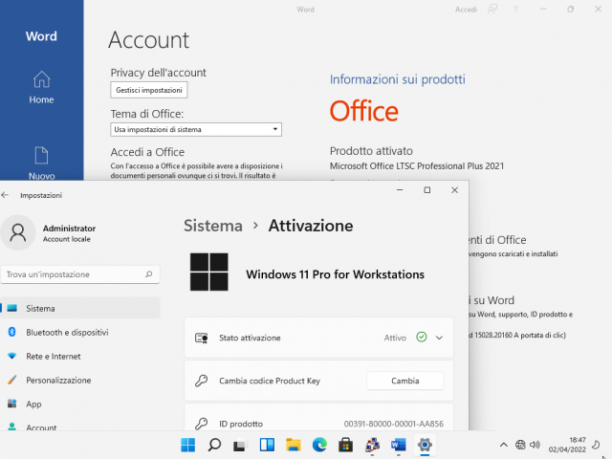Open Microsoft Store from taskbar
Screen dimensions: 612x459
click(345, 445)
